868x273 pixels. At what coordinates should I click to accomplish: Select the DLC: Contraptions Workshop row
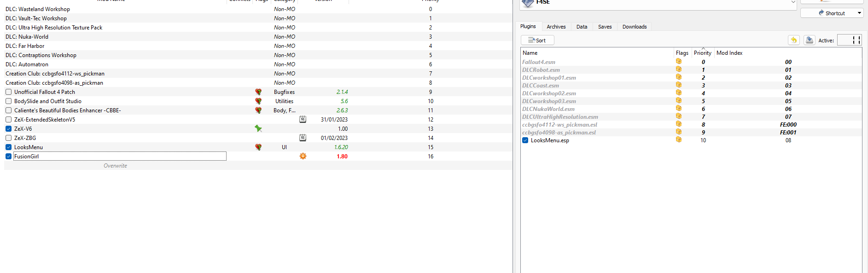[x=258, y=55]
